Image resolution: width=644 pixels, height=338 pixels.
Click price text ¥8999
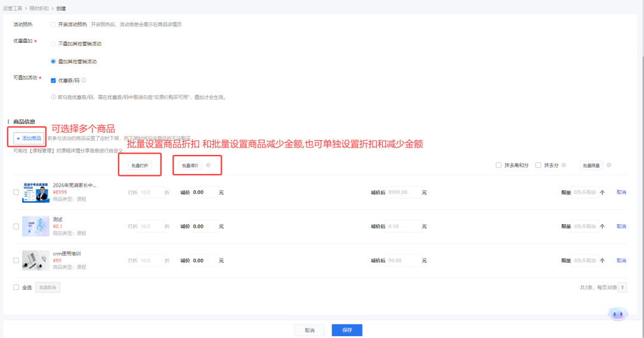[60, 192]
